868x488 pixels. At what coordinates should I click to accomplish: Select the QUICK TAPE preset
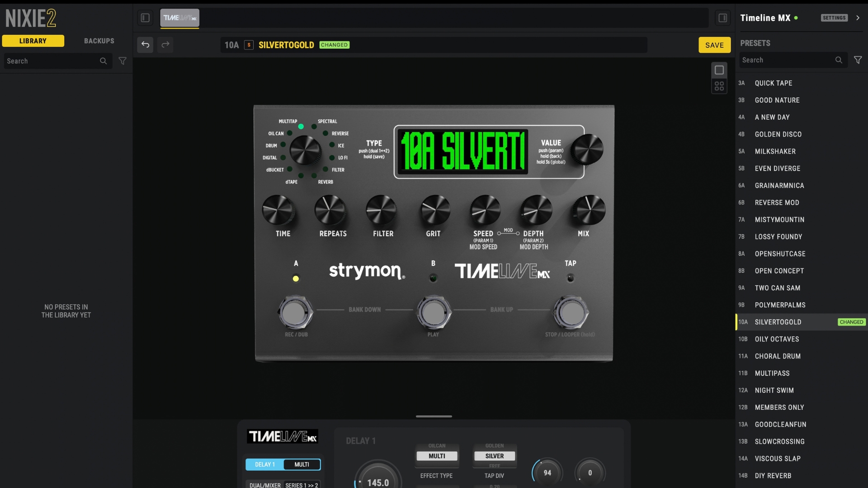(802, 83)
